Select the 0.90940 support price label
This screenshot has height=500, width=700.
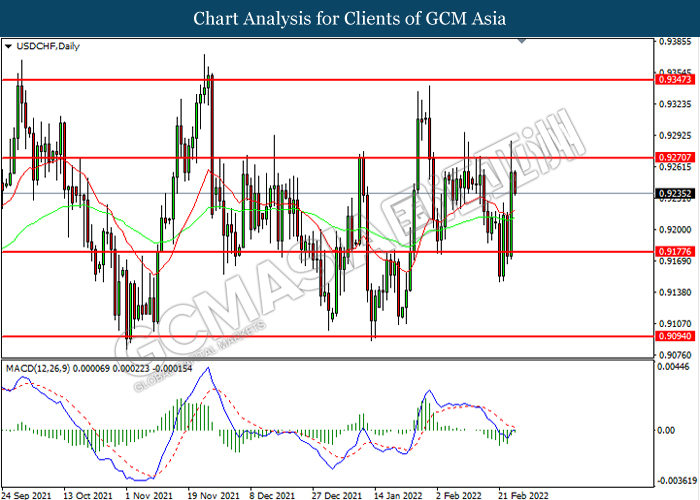675,336
